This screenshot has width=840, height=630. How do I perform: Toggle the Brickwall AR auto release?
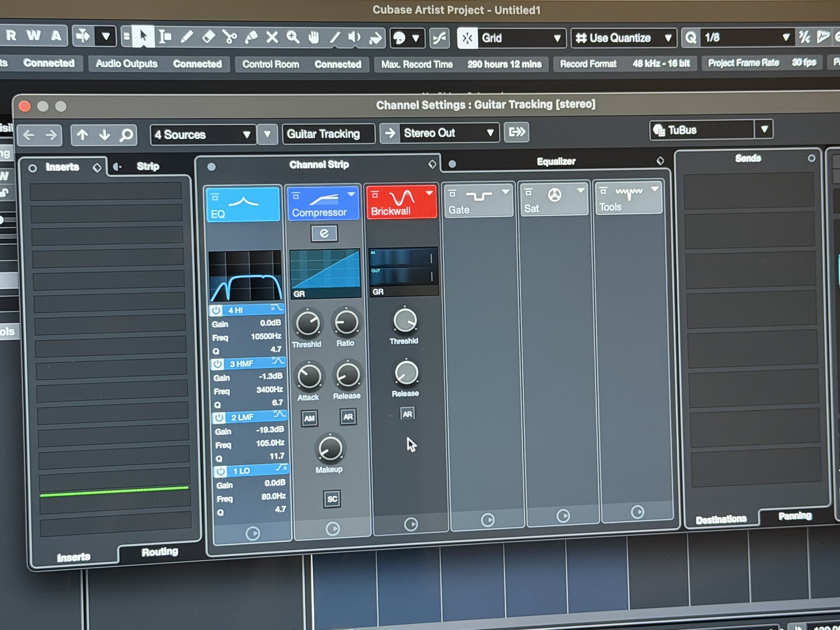pyautogui.click(x=407, y=414)
